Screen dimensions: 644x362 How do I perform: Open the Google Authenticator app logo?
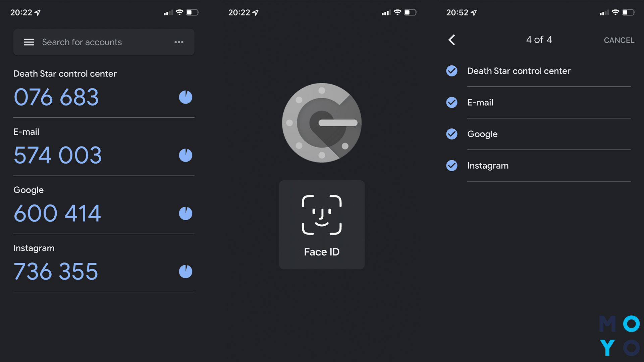click(x=321, y=123)
